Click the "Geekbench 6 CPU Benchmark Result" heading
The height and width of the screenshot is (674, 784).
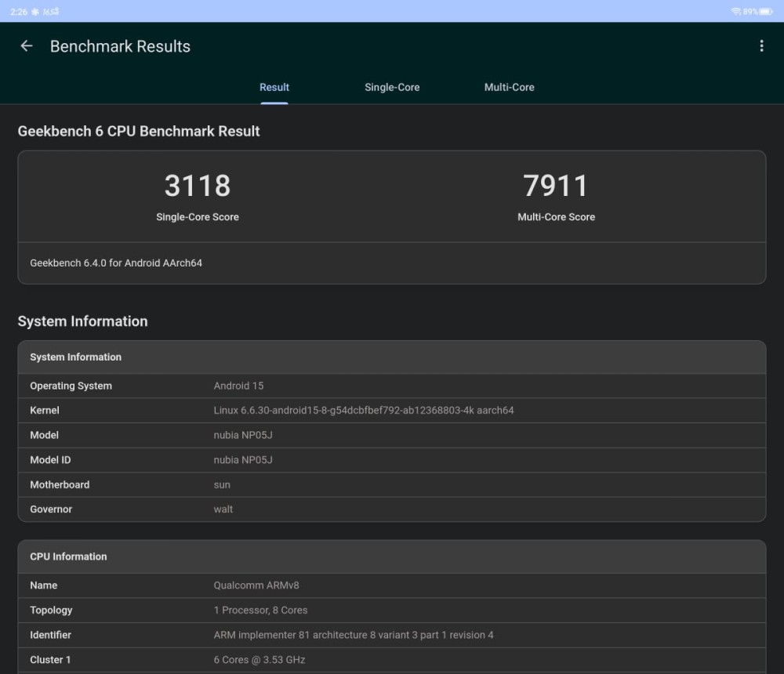point(139,131)
